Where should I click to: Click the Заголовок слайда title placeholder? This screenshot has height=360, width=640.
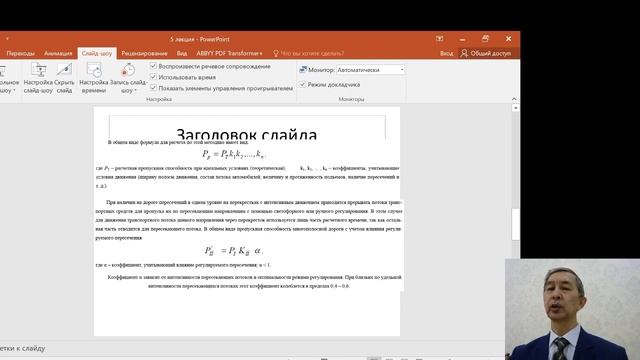click(247, 134)
